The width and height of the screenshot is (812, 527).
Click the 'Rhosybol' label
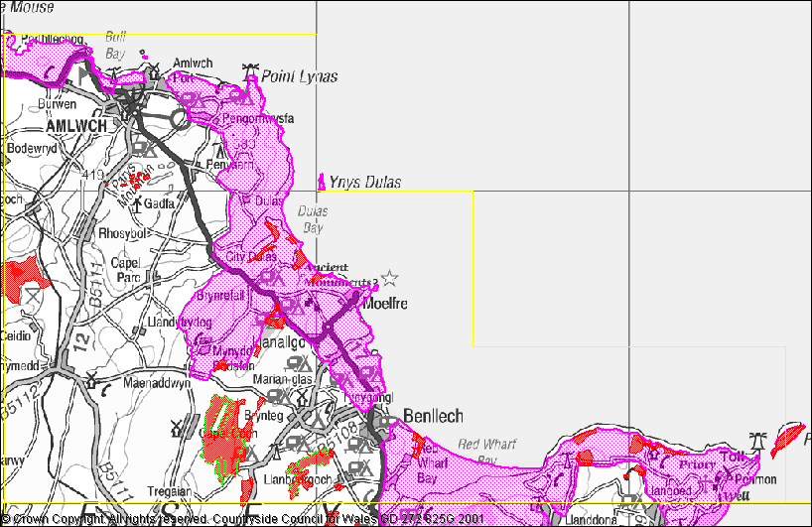(x=123, y=233)
